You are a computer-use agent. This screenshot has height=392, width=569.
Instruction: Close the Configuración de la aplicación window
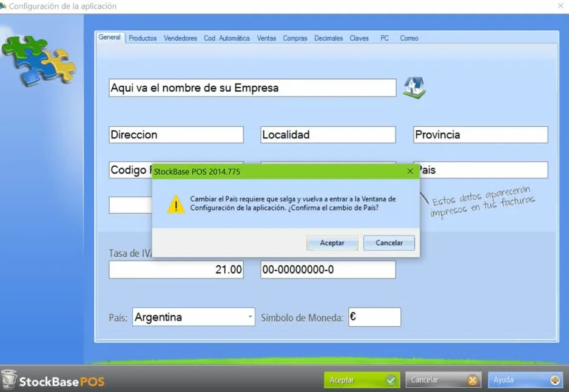(x=561, y=6)
